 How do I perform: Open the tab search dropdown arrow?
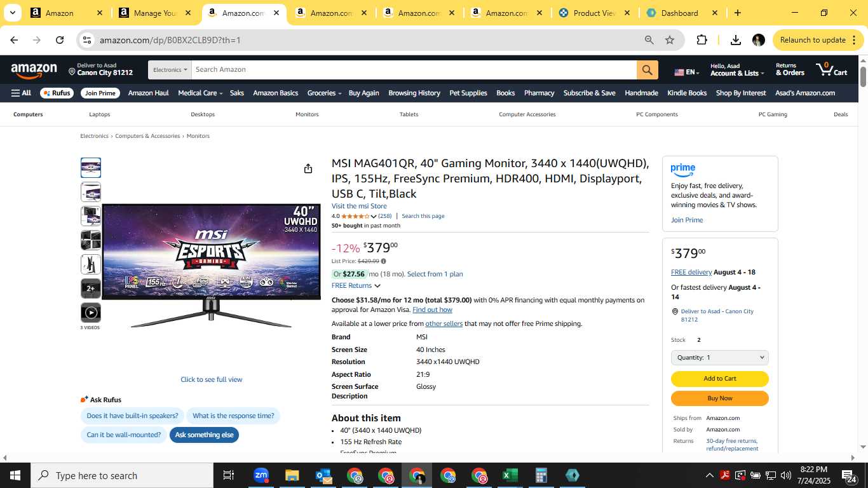(x=12, y=13)
